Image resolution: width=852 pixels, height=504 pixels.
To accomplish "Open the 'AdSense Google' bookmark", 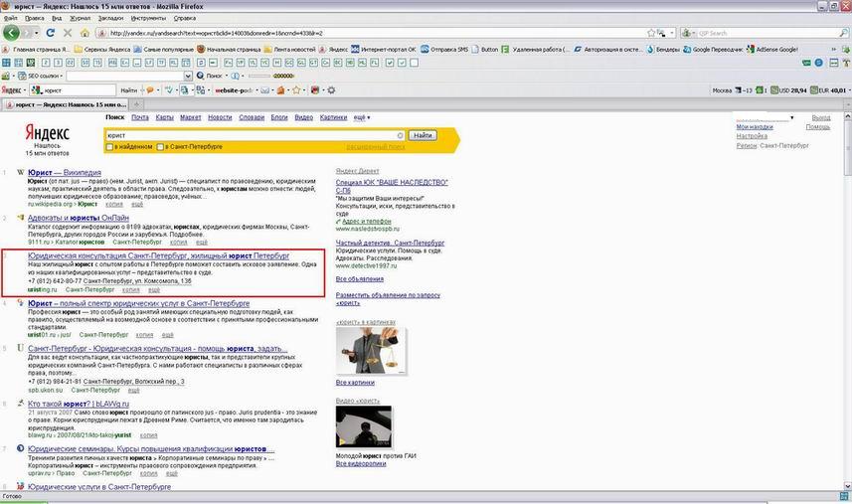I will point(772,50).
